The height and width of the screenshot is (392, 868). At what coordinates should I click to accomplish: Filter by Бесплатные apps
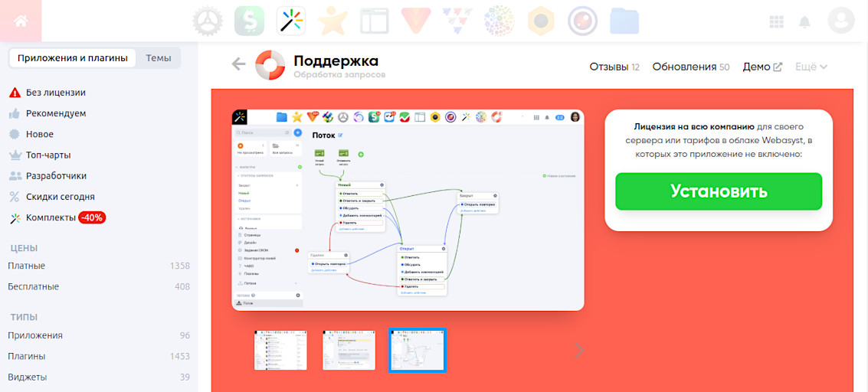click(34, 286)
